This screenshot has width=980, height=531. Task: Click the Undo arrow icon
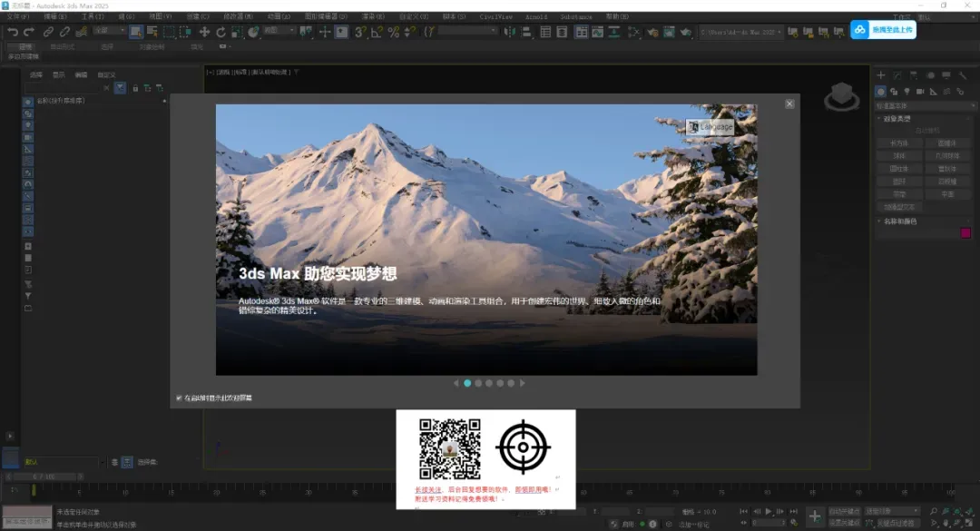13,32
